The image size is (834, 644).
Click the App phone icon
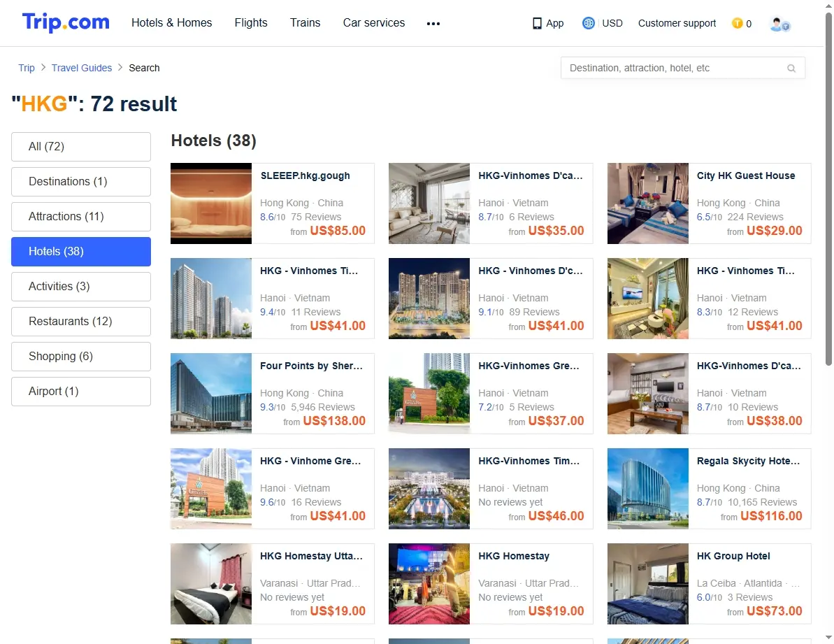537,23
